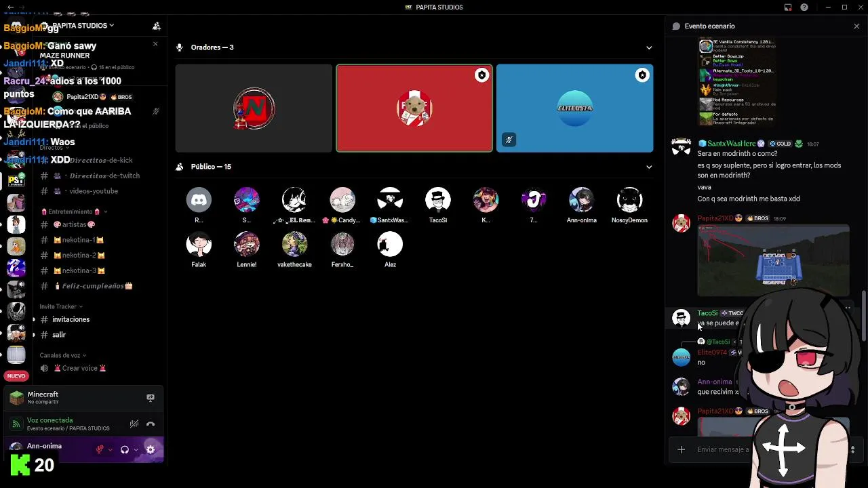Close the Evento ecenario chat panel

point(856,26)
